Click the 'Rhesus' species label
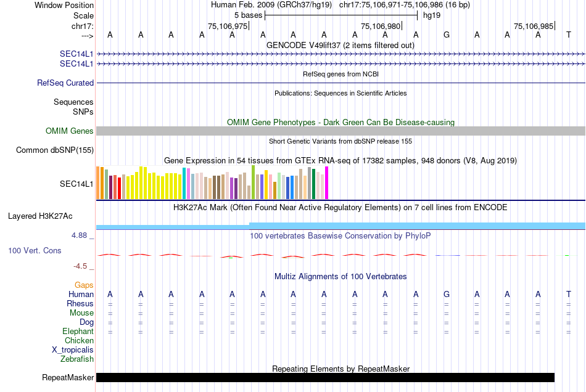 coord(80,303)
